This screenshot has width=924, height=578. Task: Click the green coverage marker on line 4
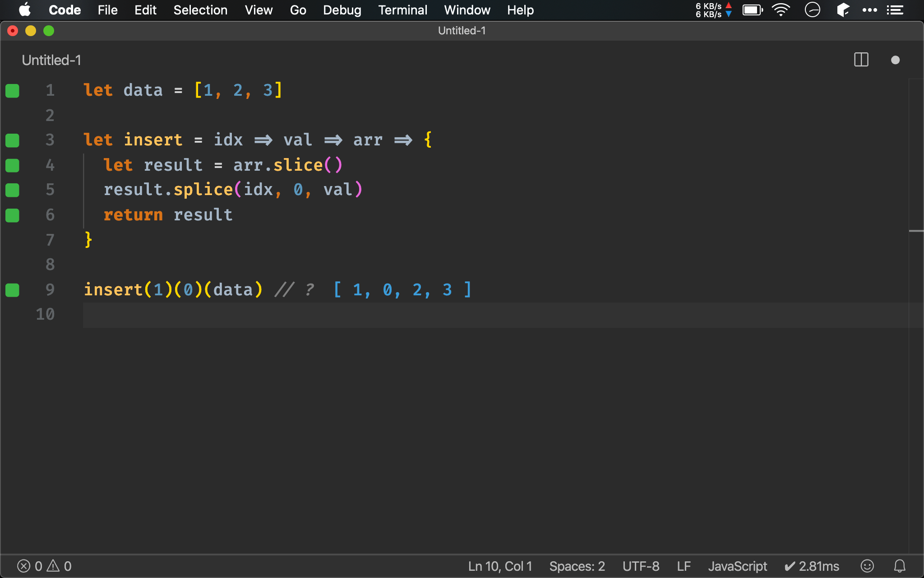[x=12, y=166]
